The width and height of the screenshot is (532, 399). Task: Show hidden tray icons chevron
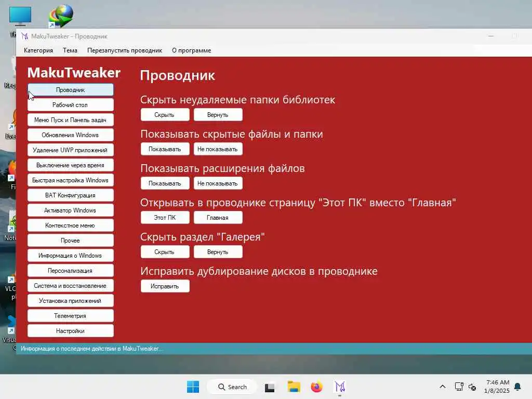click(x=443, y=387)
